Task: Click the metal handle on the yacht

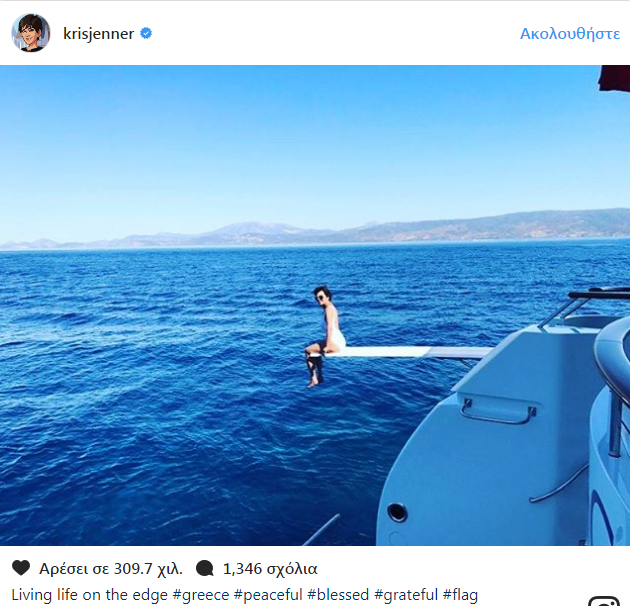Action: 498,412
